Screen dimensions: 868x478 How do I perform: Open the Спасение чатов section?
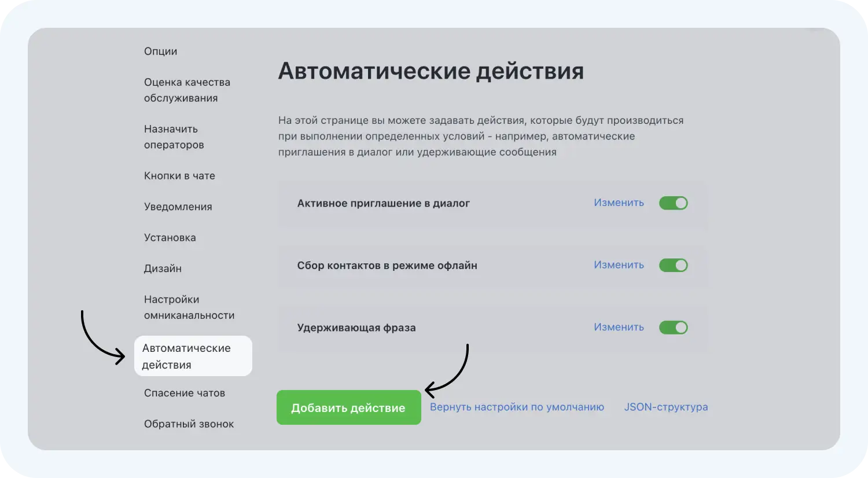pyautogui.click(x=184, y=392)
